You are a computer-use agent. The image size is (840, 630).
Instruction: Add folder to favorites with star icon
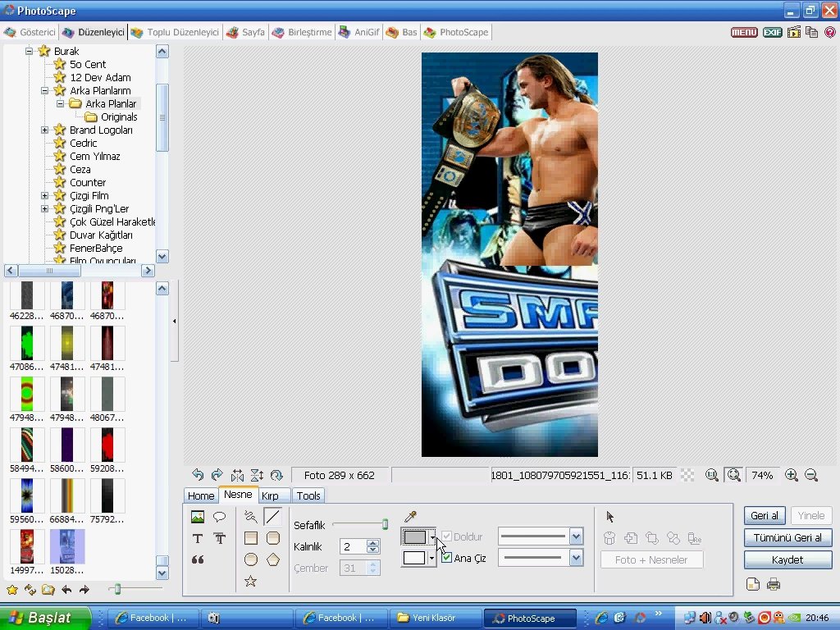tap(12, 590)
